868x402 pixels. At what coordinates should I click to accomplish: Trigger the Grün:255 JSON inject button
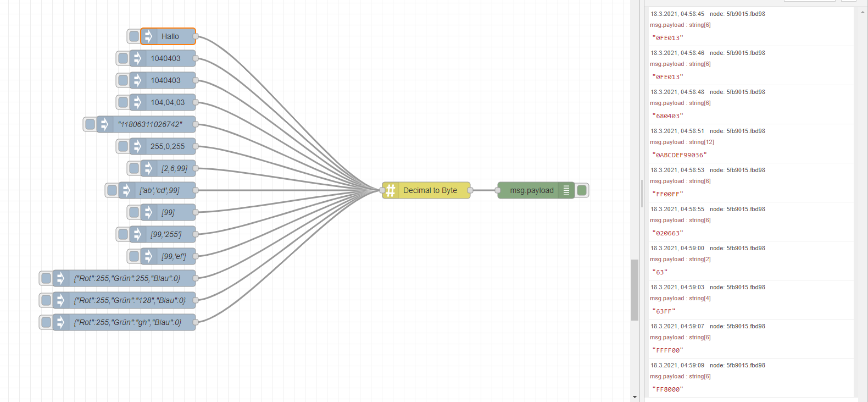coord(46,278)
